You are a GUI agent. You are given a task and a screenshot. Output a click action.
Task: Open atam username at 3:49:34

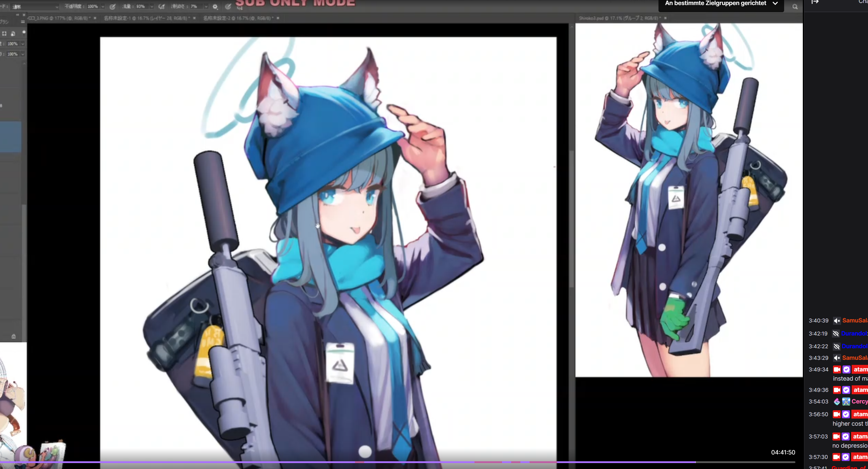click(x=860, y=369)
